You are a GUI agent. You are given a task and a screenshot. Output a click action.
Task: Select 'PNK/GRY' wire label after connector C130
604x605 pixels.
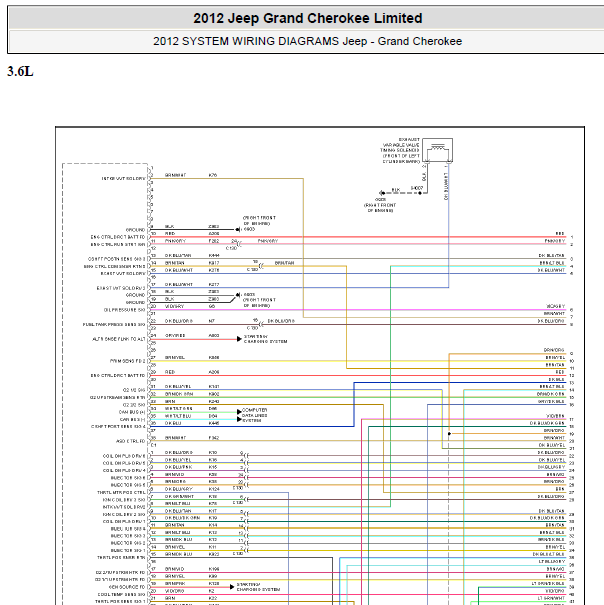[x=268, y=241]
